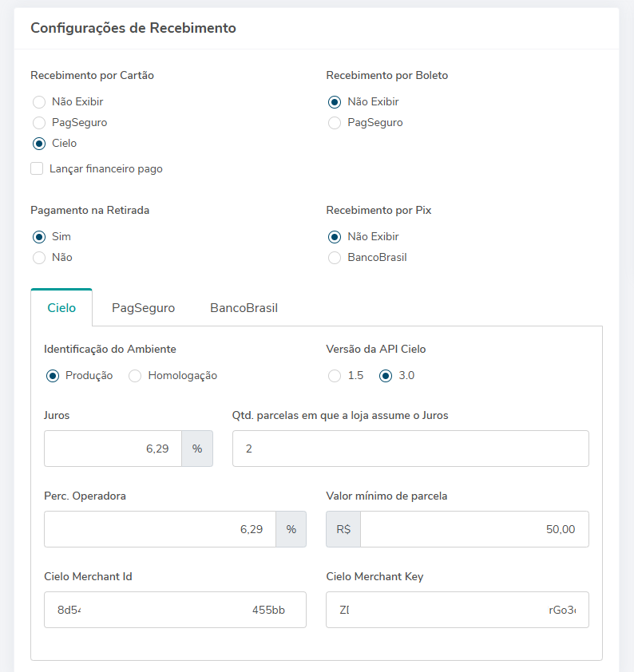Focus the Qtd. parcelas input field

click(x=410, y=449)
